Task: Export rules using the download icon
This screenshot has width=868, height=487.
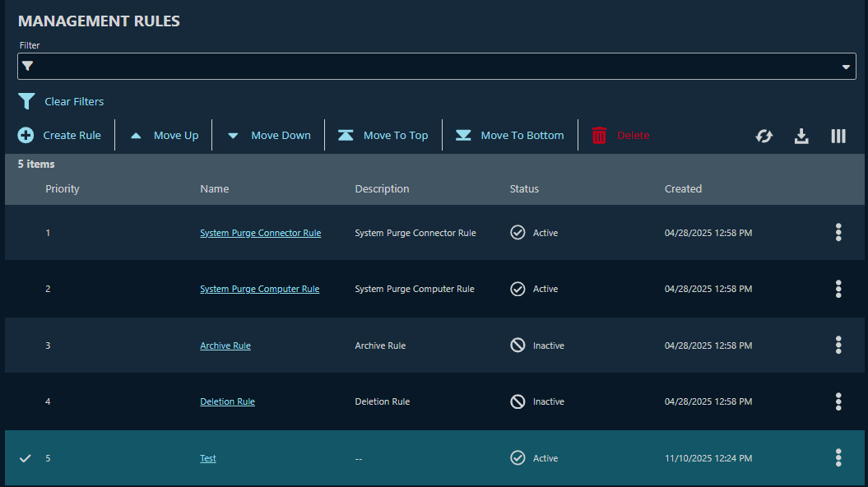Action: point(801,135)
